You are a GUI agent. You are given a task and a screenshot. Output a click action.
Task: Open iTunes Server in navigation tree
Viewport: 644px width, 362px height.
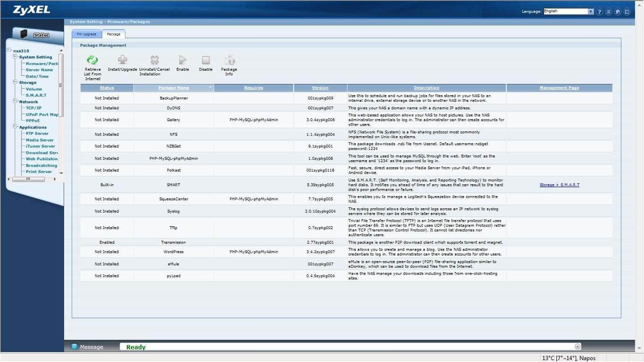(x=40, y=146)
